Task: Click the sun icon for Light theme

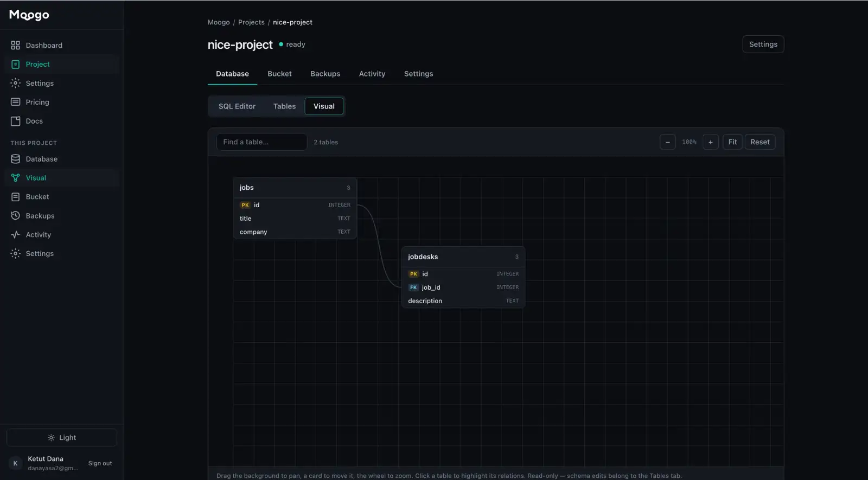Action: coord(51,438)
